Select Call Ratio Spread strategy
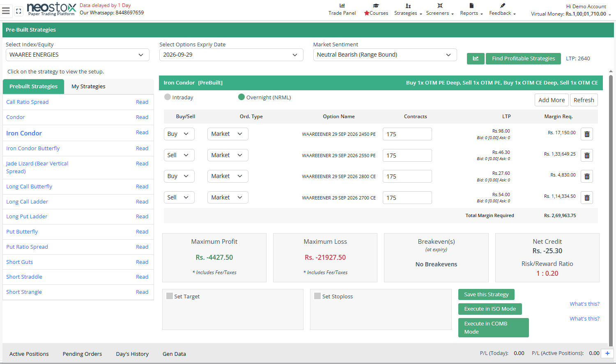The width and height of the screenshot is (616, 364). [x=27, y=102]
